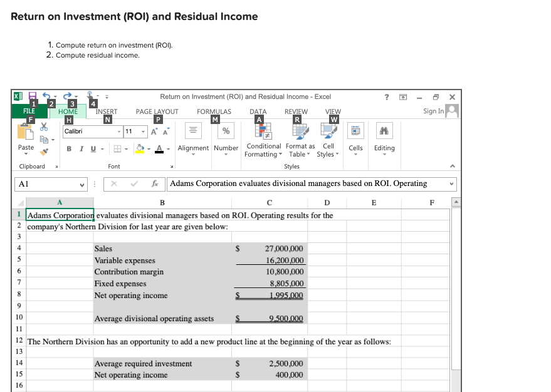Click cell with Sales value 27,000,000
Viewport: 551px width, 392px height.
[x=270, y=249]
